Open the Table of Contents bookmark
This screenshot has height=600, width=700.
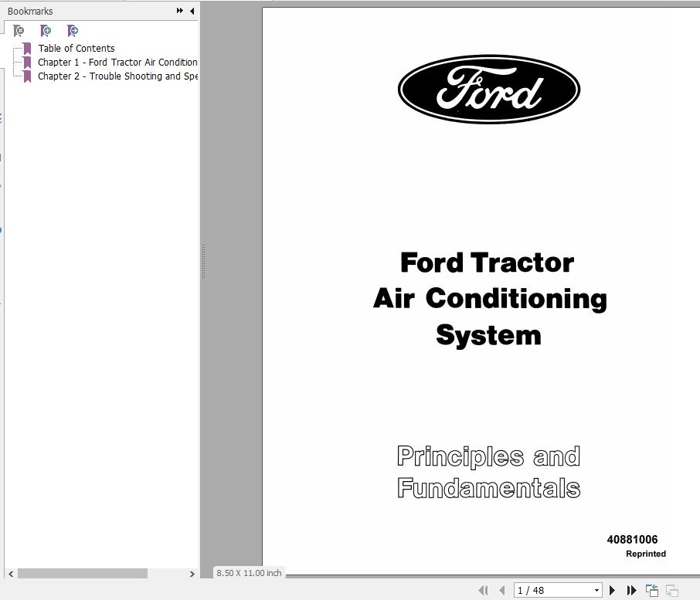point(76,48)
